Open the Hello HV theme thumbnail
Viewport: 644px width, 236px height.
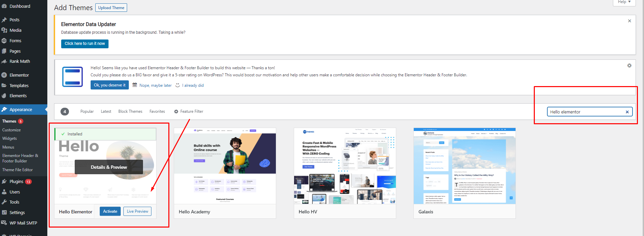point(345,166)
